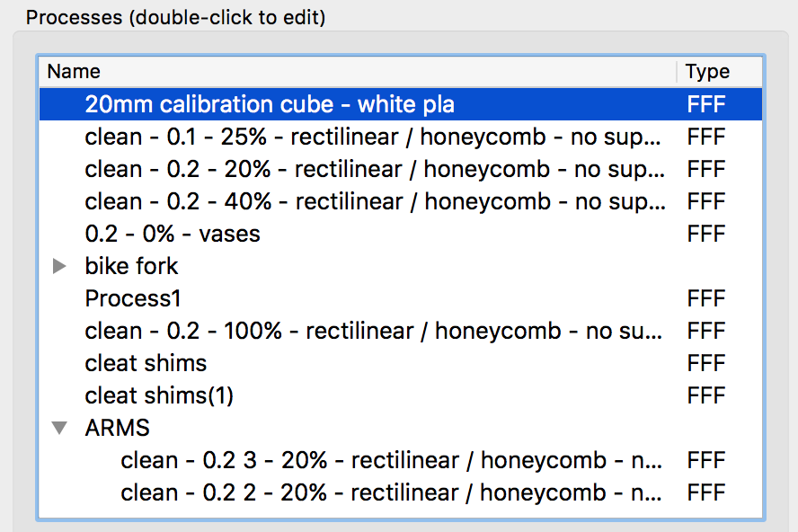798x532 pixels.
Task: Select the 20mm calibration cube process
Action: [401, 104]
